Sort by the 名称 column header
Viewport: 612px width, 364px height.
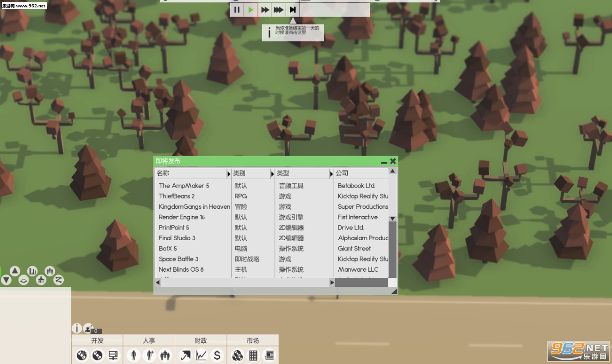pyautogui.click(x=191, y=173)
